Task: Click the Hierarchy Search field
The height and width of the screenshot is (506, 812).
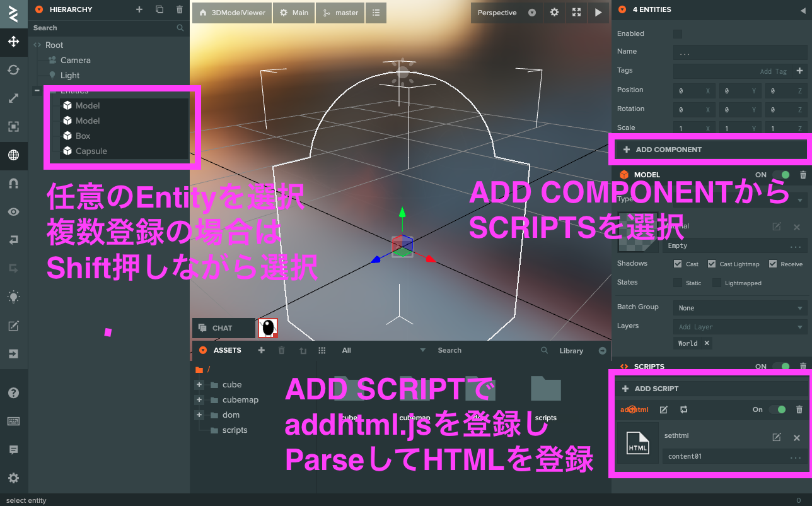Action: [109, 28]
